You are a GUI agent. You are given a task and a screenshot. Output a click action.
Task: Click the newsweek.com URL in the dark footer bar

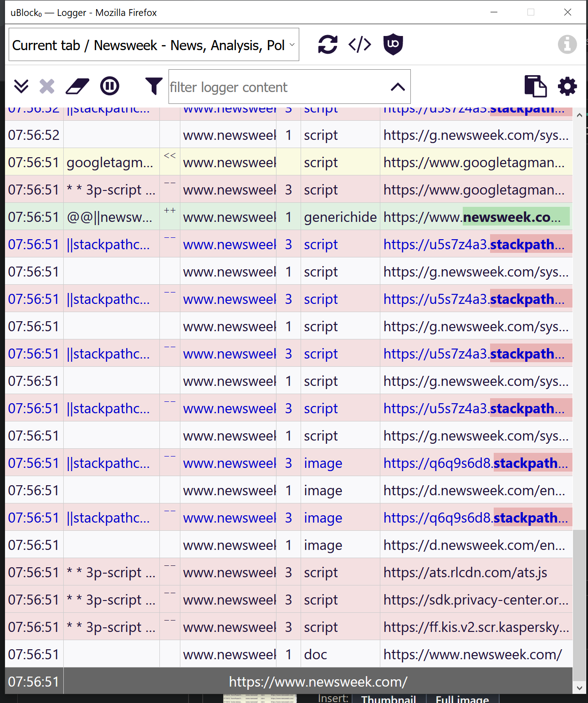coord(318,682)
